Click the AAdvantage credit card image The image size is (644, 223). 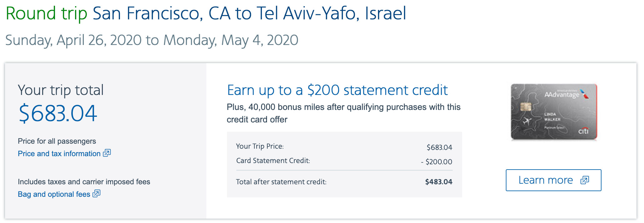pos(554,111)
